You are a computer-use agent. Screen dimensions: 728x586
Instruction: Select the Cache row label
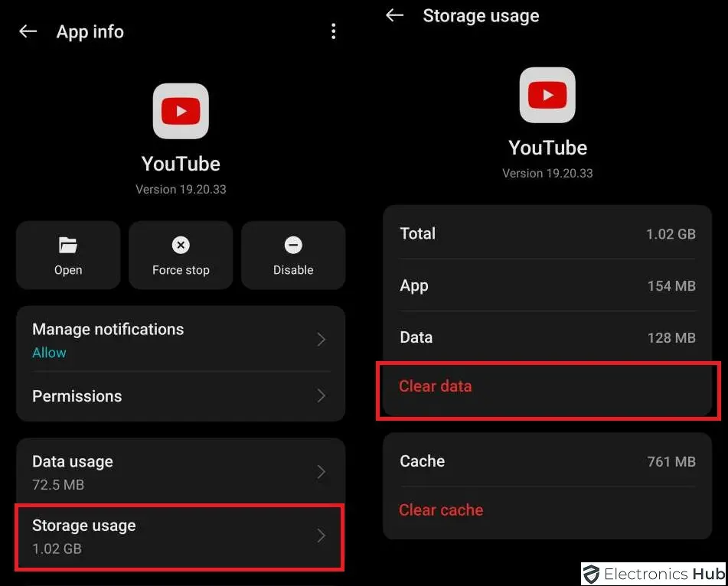[422, 461]
